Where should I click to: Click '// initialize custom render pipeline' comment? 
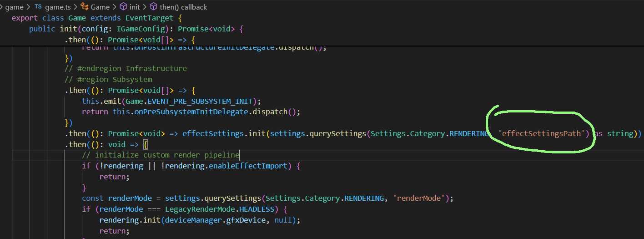[161, 155]
